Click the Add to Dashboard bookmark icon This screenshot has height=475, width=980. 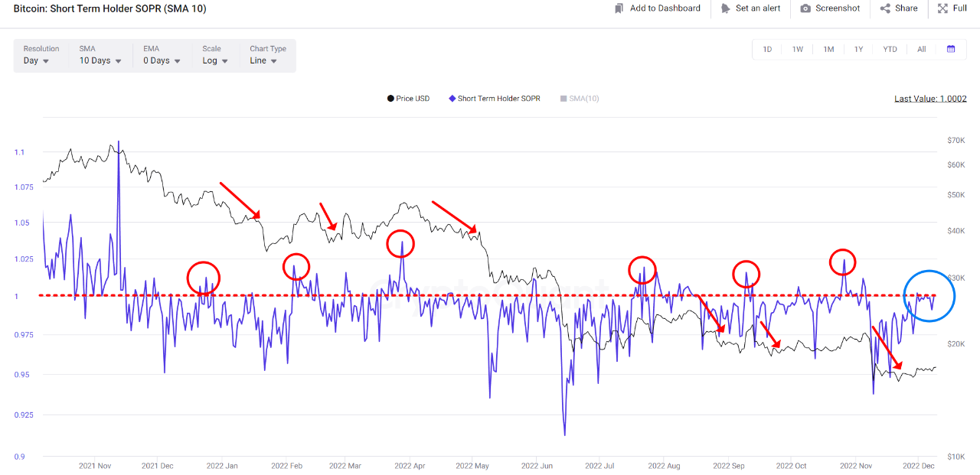tap(619, 8)
